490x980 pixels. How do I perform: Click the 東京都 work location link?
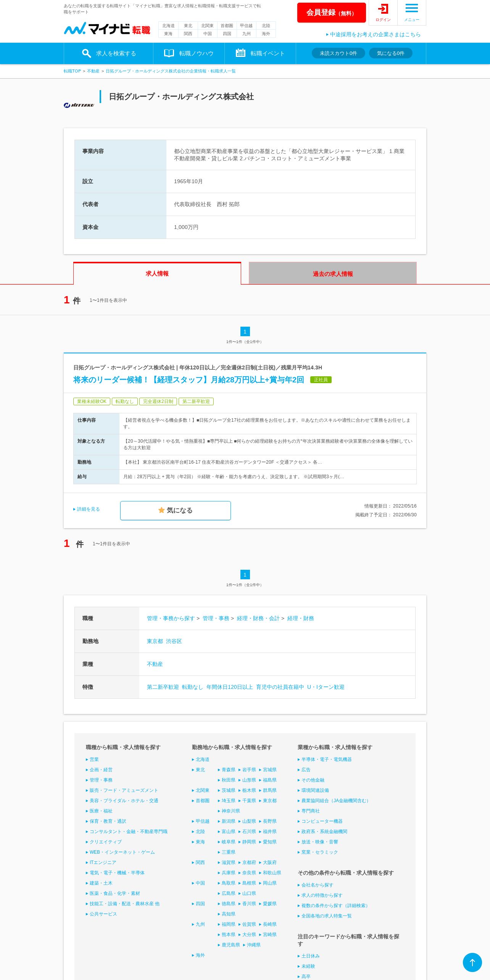(155, 641)
